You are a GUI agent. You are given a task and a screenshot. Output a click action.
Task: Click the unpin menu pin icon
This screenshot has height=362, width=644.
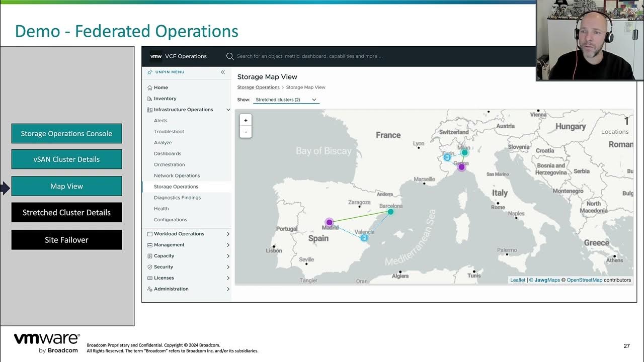[149, 72]
